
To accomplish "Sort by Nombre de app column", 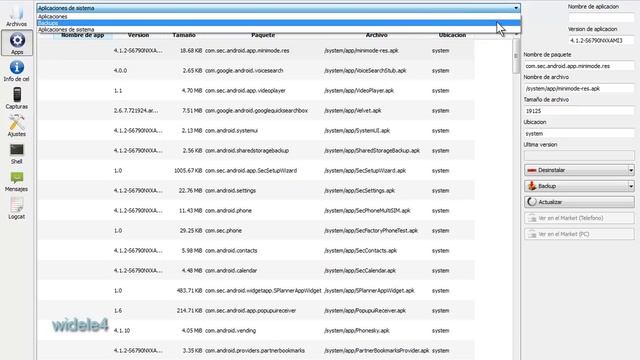I will (x=82, y=35).
